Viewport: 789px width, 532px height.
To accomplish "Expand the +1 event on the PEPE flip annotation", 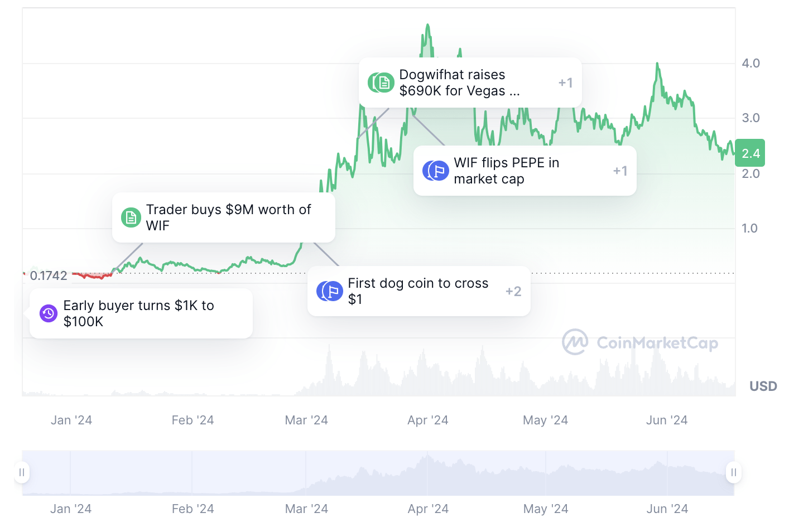I will [x=620, y=171].
